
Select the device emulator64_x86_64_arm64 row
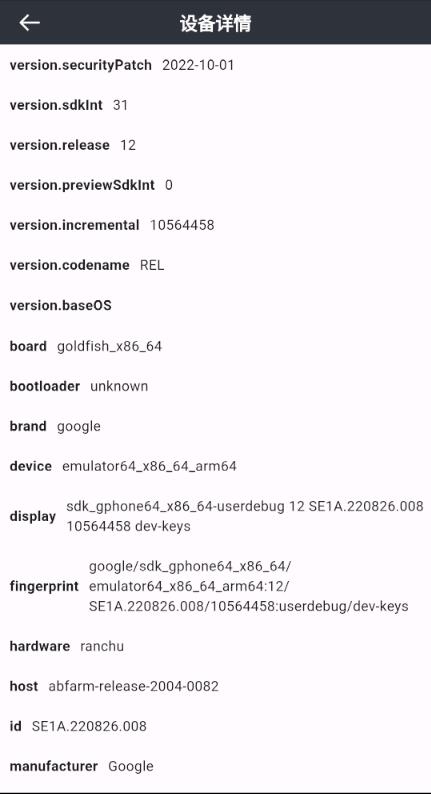[215, 466]
